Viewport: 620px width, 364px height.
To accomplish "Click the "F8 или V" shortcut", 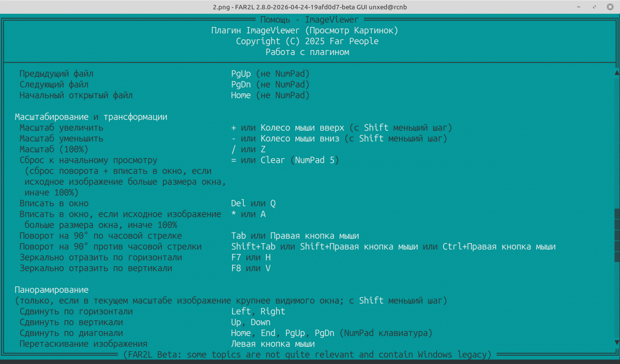I will pos(251,268).
